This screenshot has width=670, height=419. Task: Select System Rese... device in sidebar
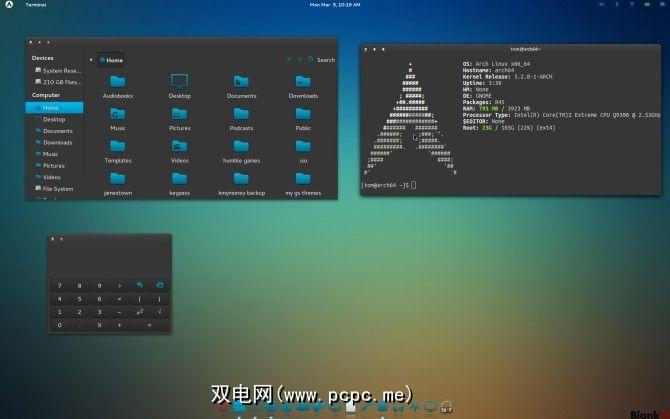click(58, 70)
